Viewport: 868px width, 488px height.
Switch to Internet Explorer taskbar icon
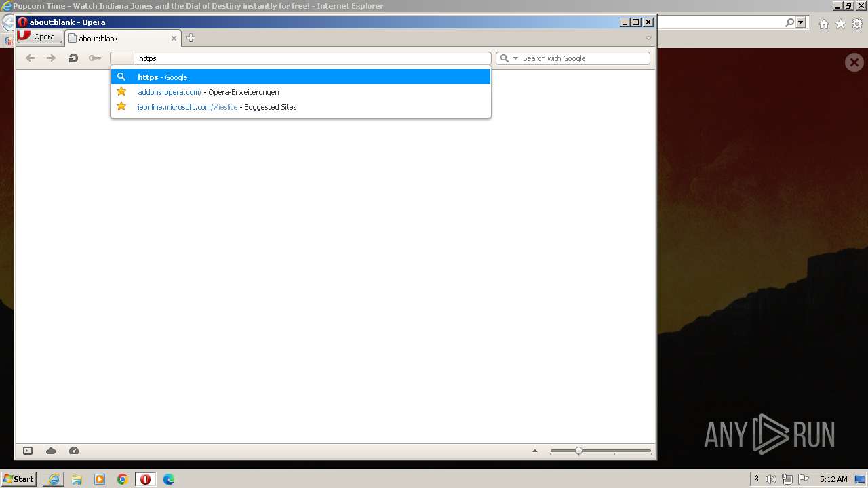pyautogui.click(x=54, y=479)
